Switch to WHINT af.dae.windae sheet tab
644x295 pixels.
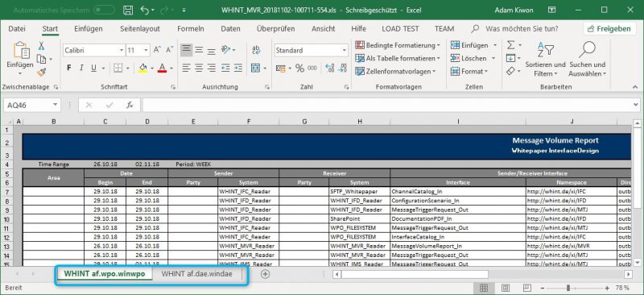tap(196, 273)
